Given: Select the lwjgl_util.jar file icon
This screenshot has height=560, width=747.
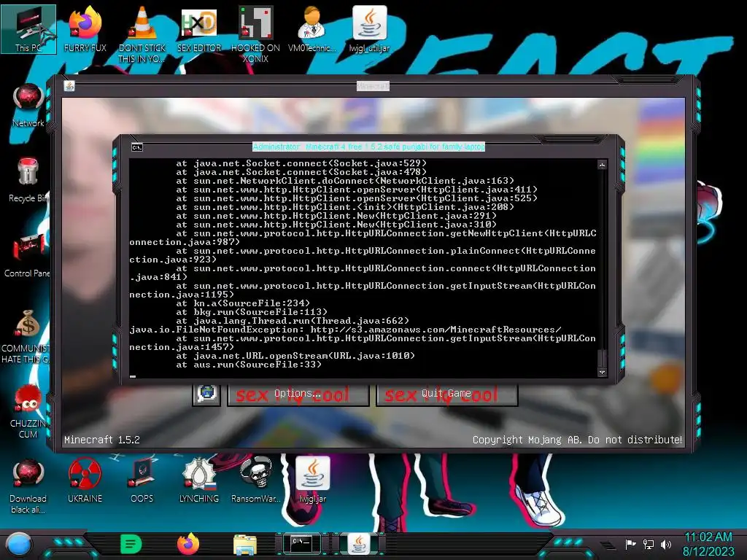Looking at the screenshot, I should point(369,28).
